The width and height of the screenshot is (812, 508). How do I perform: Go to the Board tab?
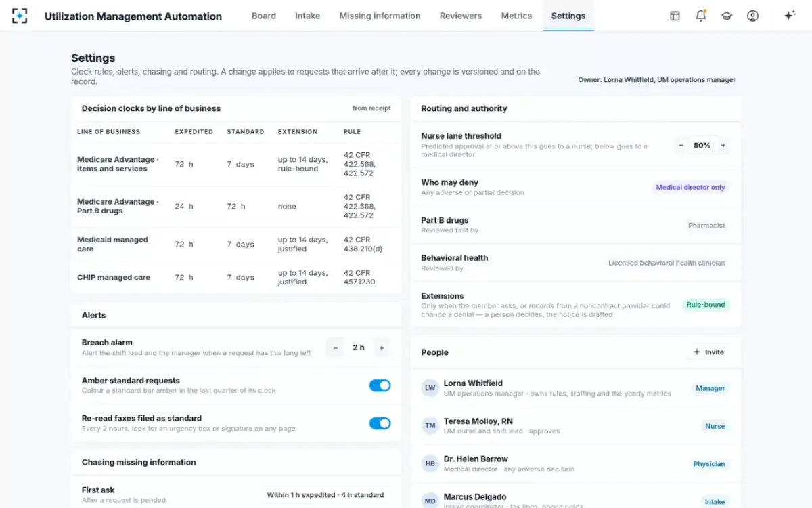pyautogui.click(x=264, y=16)
